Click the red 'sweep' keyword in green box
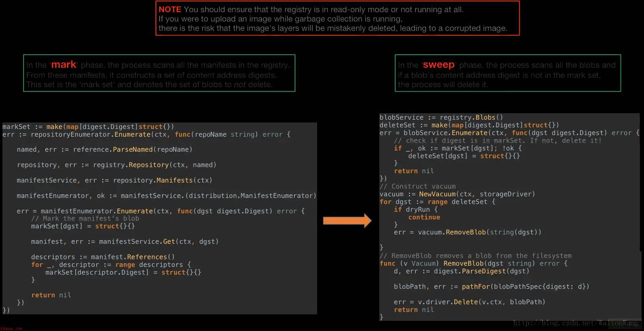The width and height of the screenshot is (644, 331). point(439,64)
